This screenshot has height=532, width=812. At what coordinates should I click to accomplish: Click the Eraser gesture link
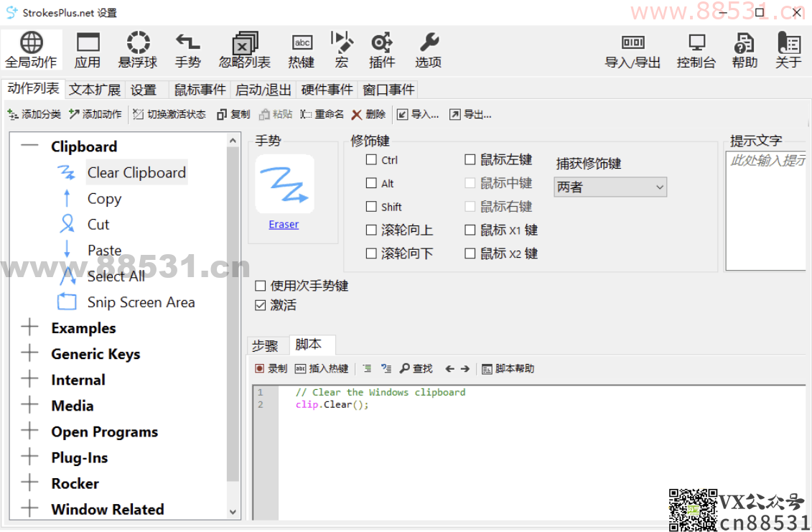[x=284, y=224]
